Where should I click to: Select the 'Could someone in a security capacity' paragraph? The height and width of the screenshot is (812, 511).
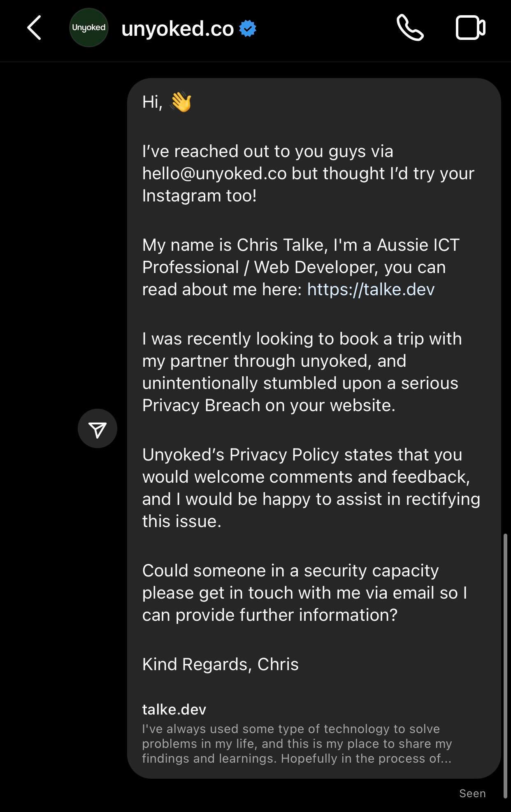(305, 593)
